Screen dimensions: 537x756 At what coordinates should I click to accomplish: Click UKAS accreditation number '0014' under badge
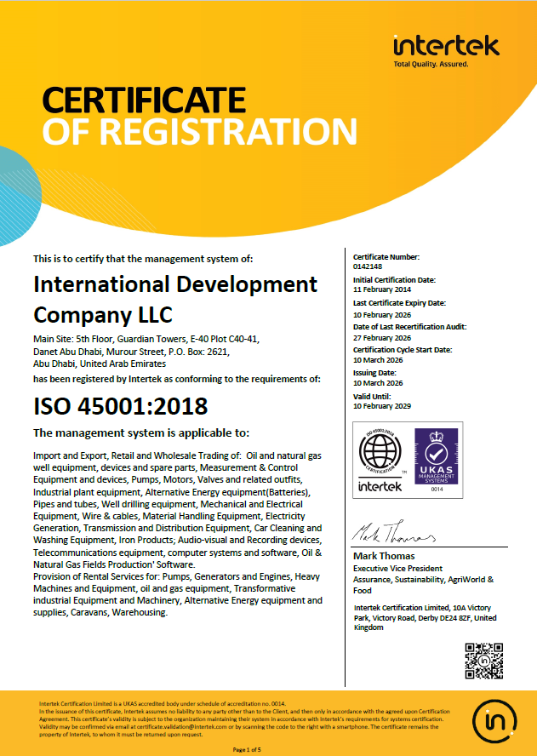437,490
